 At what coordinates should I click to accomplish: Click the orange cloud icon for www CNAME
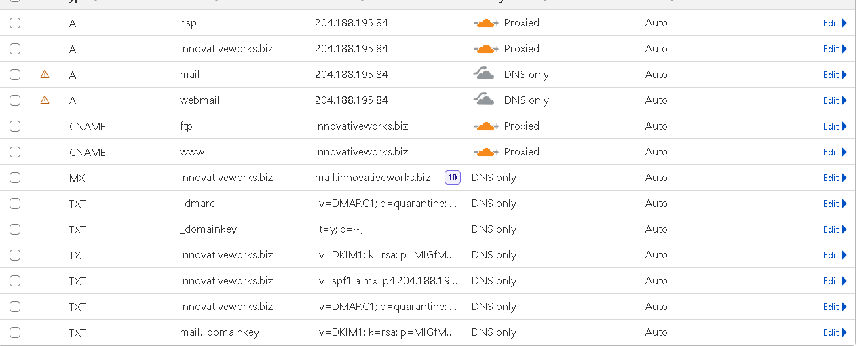486,152
